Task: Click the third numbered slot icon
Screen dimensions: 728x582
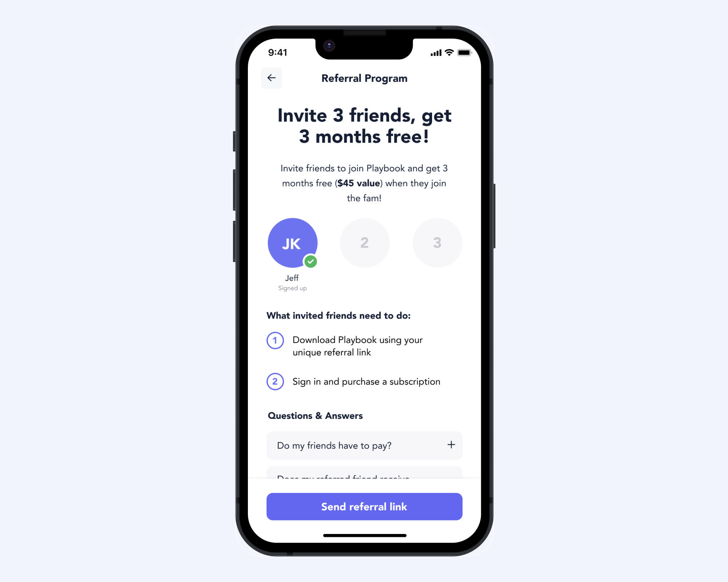Action: [437, 242]
